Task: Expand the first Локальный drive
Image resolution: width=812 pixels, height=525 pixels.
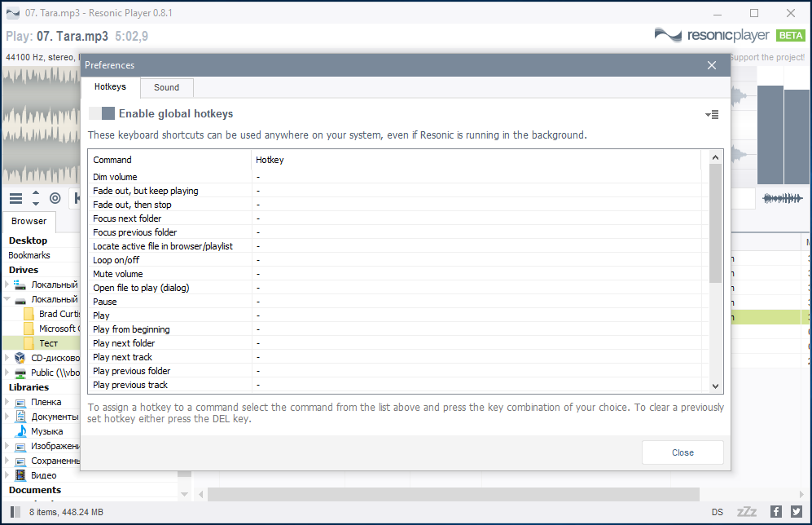Action: point(7,284)
